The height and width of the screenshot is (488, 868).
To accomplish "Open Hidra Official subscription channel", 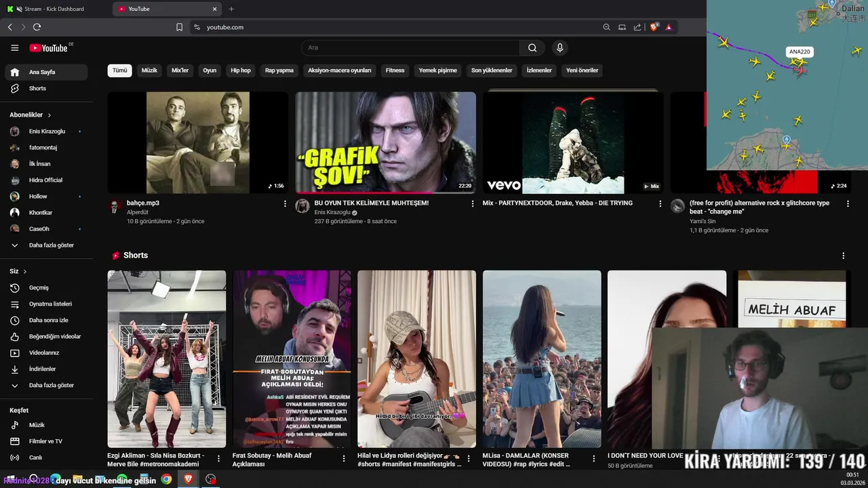I will coord(46,180).
